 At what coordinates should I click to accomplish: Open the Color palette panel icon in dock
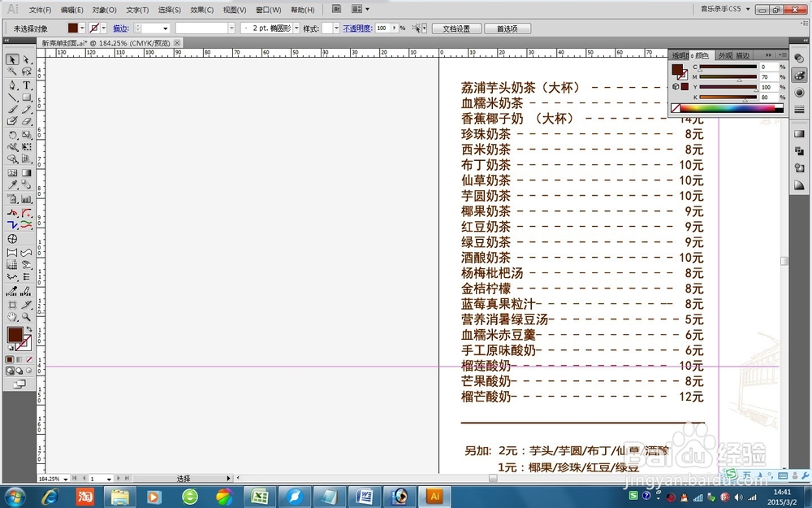[x=799, y=75]
